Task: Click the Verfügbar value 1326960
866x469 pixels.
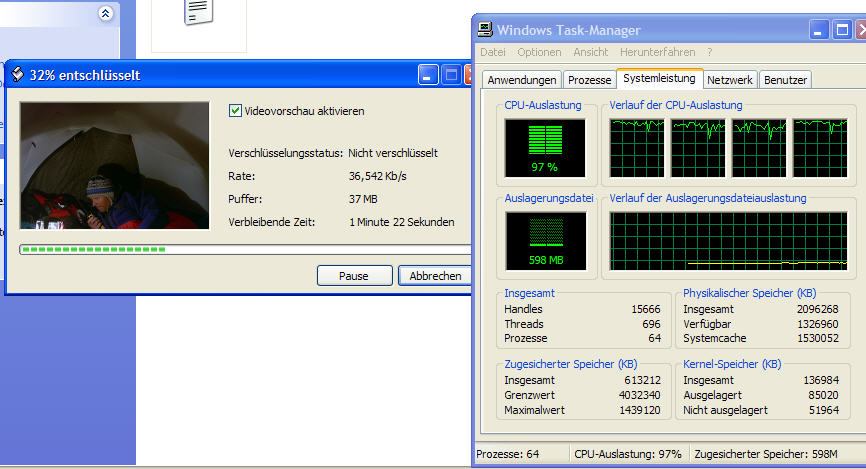Action: pyautogui.click(x=817, y=324)
